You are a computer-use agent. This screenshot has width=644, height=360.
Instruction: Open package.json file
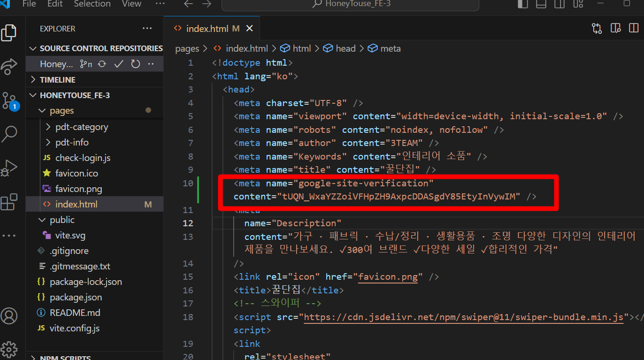(95, 297)
